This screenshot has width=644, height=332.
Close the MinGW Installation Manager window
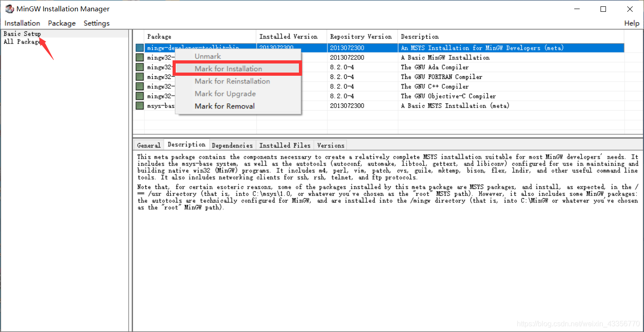pyautogui.click(x=630, y=9)
